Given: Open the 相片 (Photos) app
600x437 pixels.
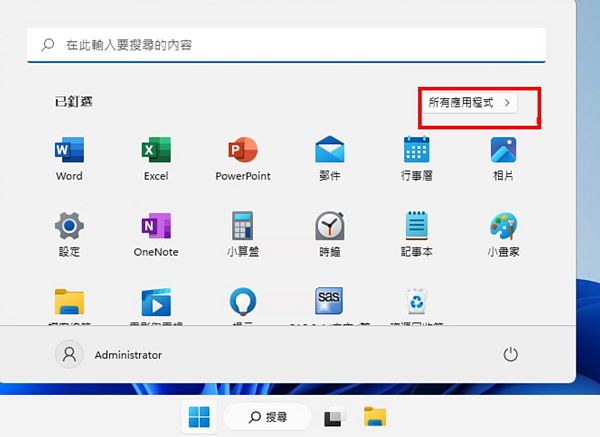Looking at the screenshot, I should coord(503,152).
